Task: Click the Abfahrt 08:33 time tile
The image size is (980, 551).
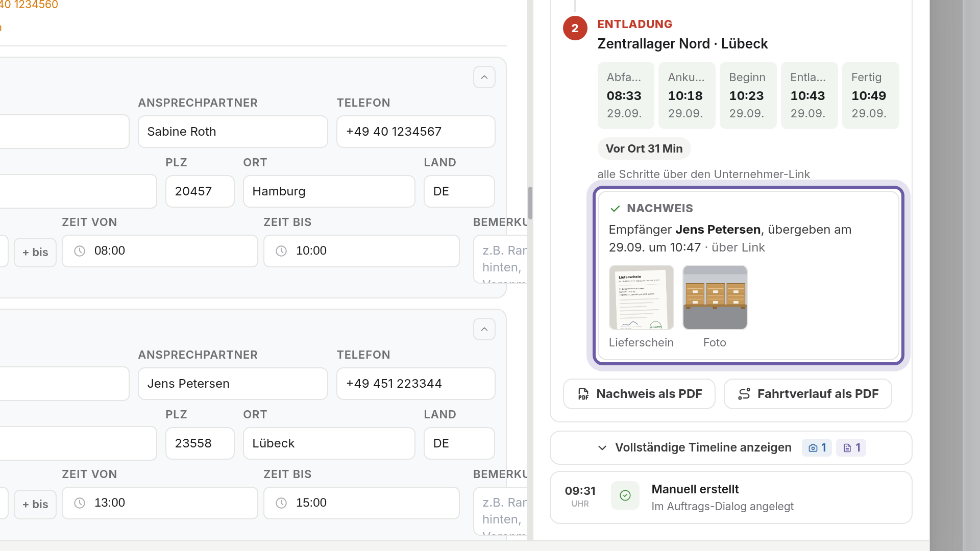Action: tap(626, 95)
